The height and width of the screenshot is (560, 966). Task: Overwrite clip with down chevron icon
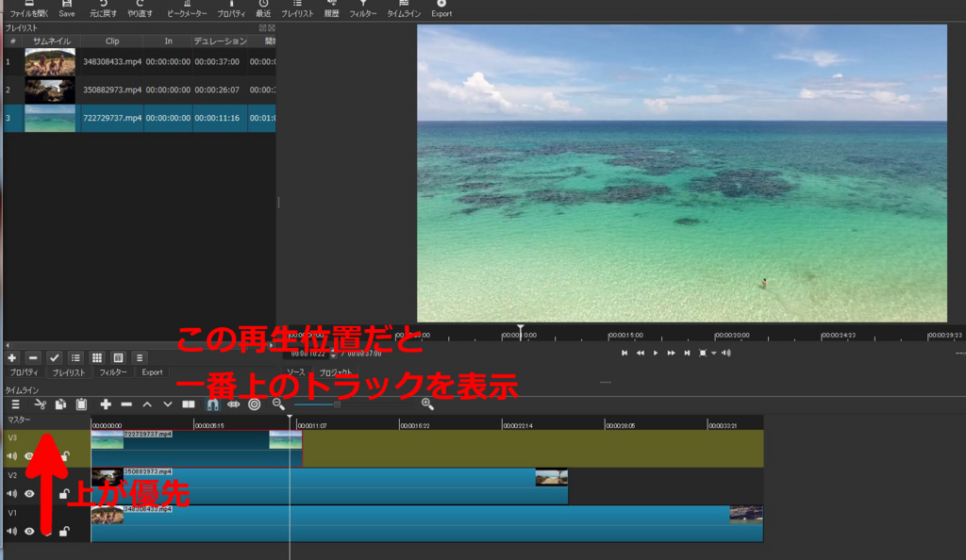168,404
